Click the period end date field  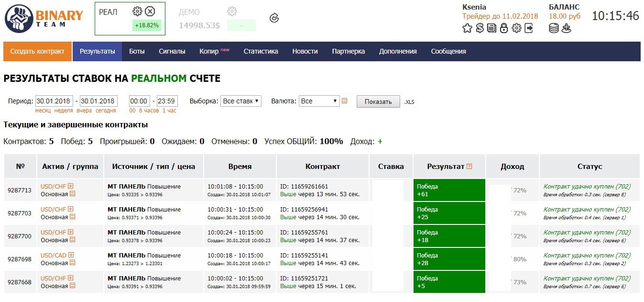coord(98,101)
